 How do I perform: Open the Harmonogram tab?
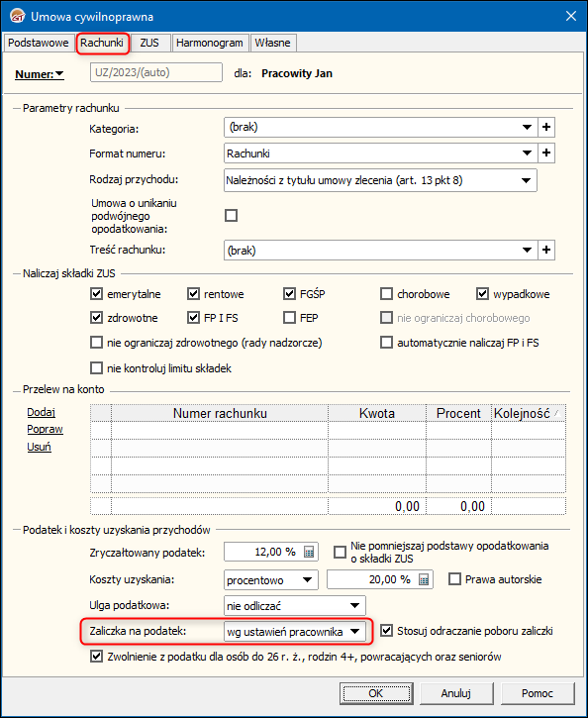210,43
